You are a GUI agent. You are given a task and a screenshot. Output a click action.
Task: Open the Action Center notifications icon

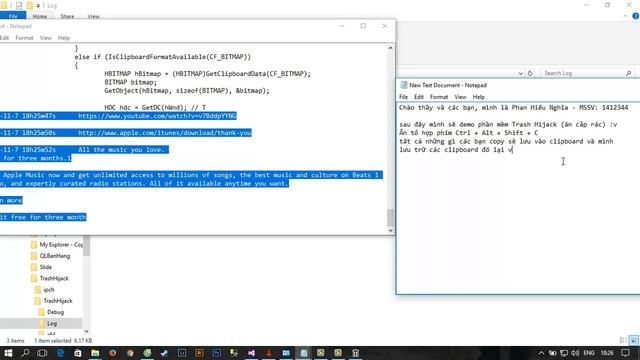click(x=625, y=353)
